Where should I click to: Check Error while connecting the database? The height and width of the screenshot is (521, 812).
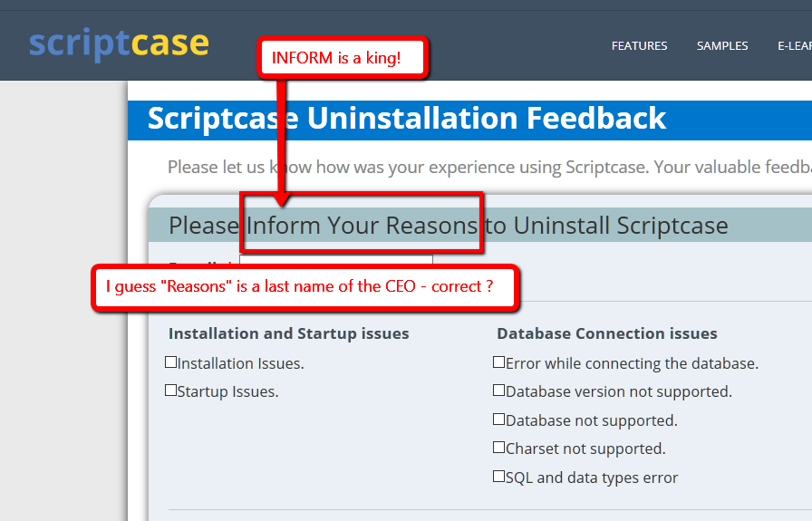tap(498, 362)
